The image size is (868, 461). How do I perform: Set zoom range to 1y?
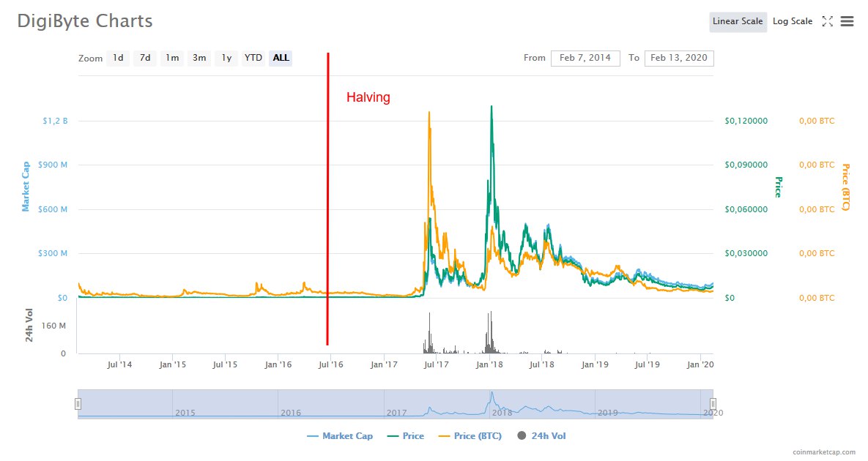click(x=226, y=58)
